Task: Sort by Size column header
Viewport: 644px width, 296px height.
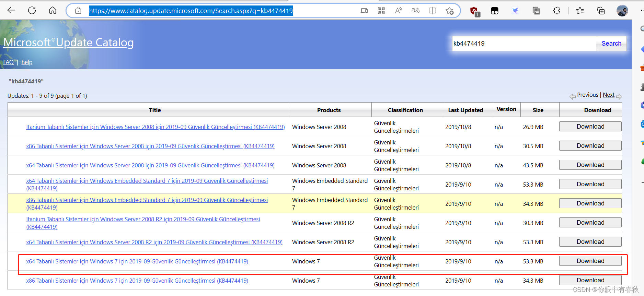Action: (x=538, y=110)
